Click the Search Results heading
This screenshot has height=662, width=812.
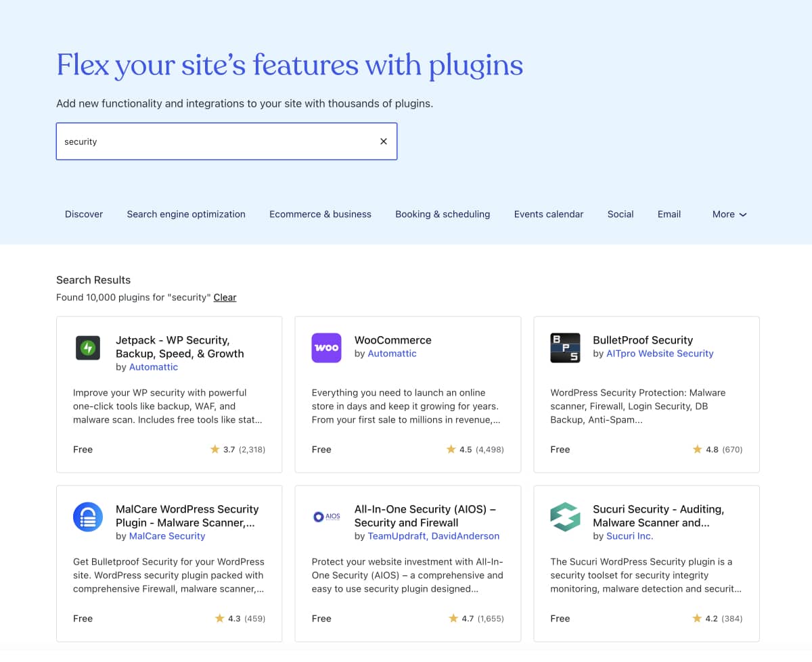pos(93,280)
